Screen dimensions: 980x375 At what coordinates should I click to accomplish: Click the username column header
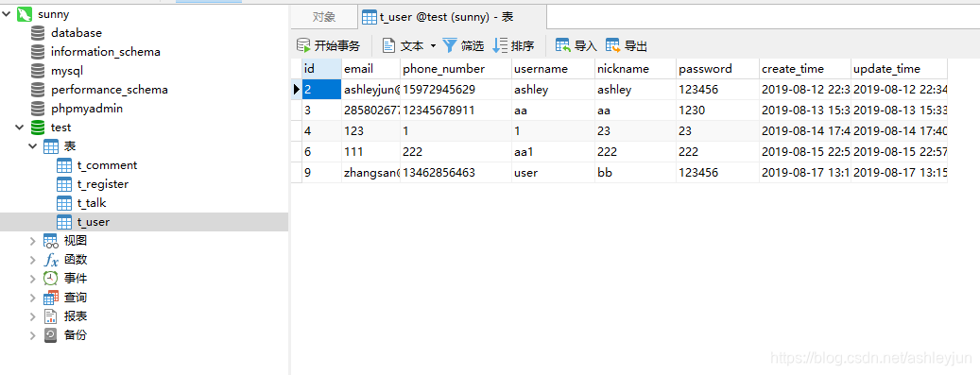coord(553,69)
